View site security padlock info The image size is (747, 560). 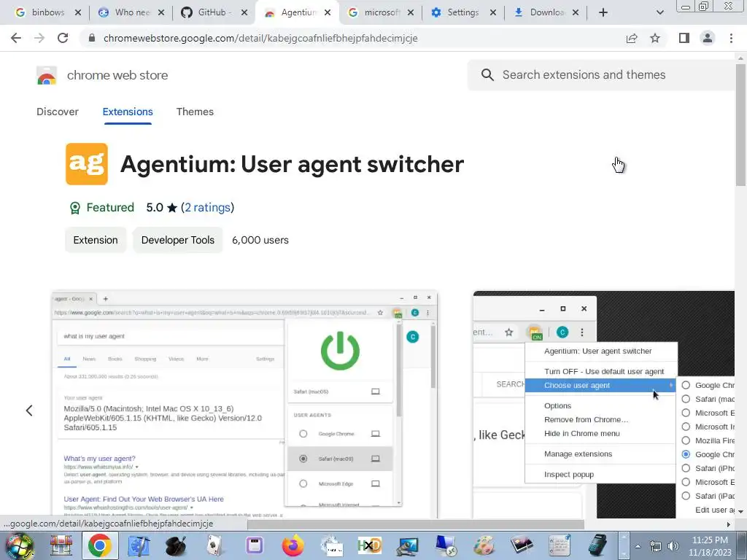coord(92,38)
